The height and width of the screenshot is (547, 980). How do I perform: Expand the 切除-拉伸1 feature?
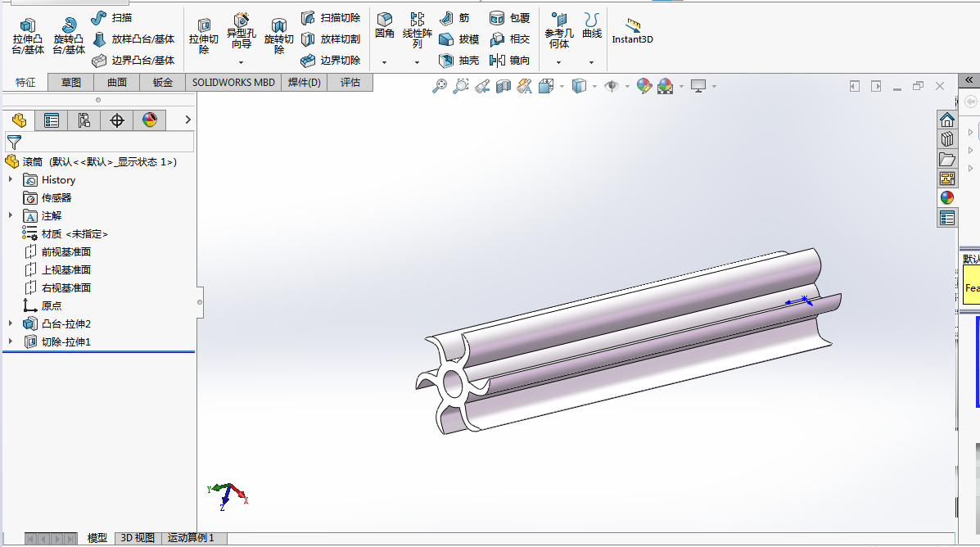click(11, 341)
